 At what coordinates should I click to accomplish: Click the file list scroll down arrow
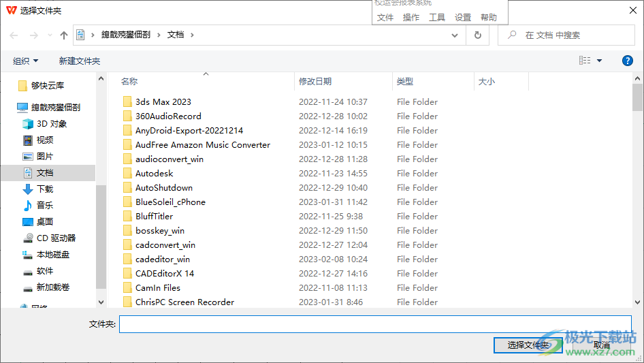637,302
